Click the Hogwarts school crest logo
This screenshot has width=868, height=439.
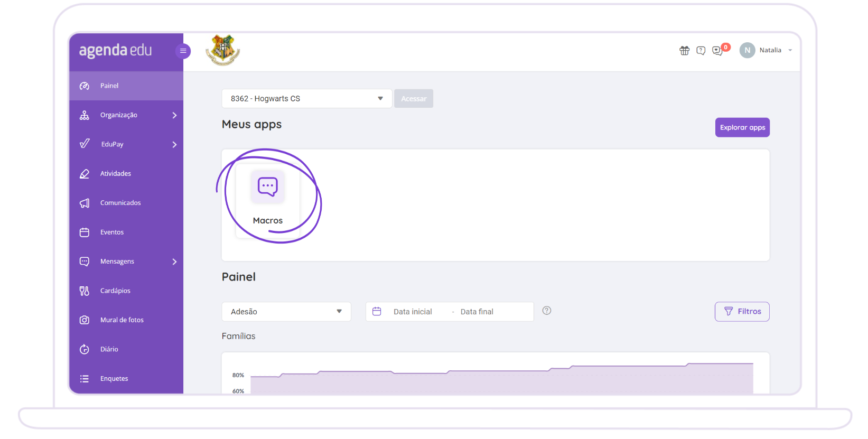[223, 50]
